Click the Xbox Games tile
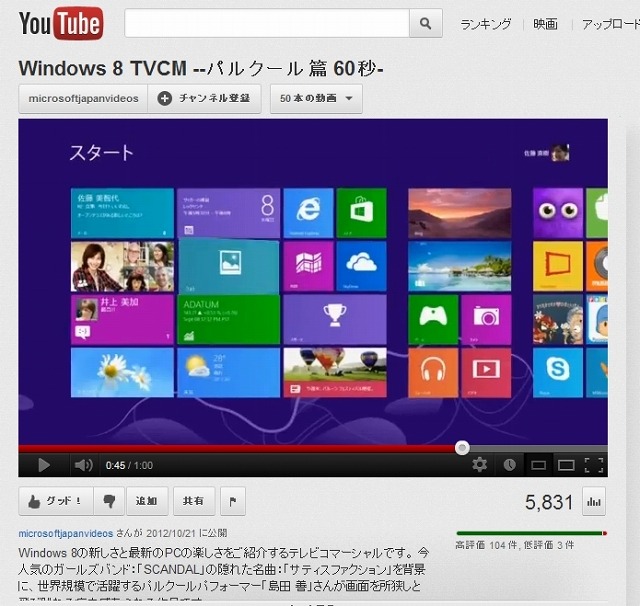This screenshot has height=606, width=640. [x=433, y=320]
